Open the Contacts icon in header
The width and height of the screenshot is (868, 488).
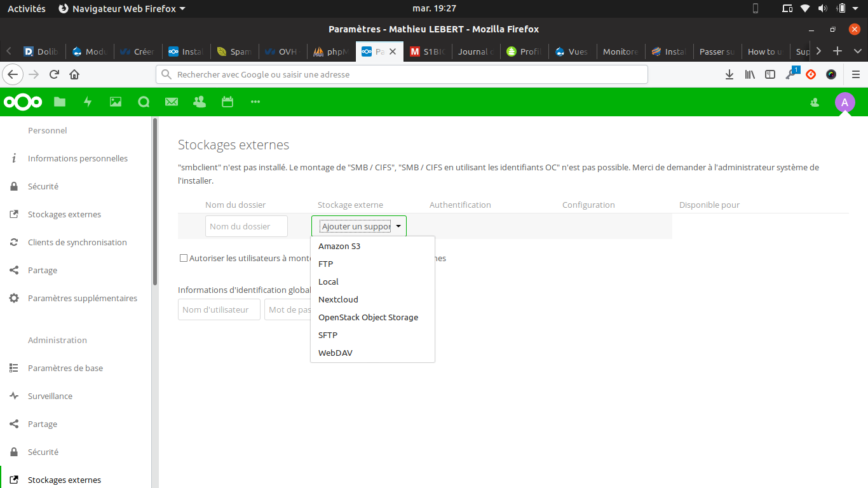(x=200, y=102)
